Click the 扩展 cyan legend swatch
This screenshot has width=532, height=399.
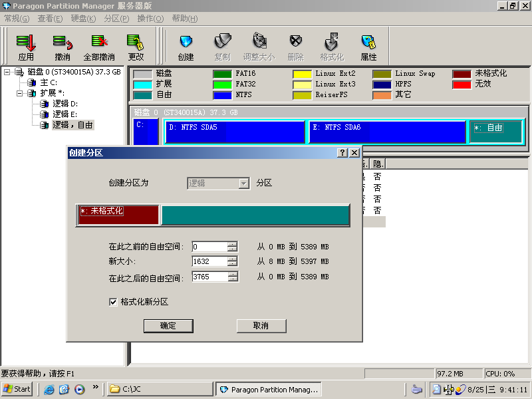(x=142, y=84)
